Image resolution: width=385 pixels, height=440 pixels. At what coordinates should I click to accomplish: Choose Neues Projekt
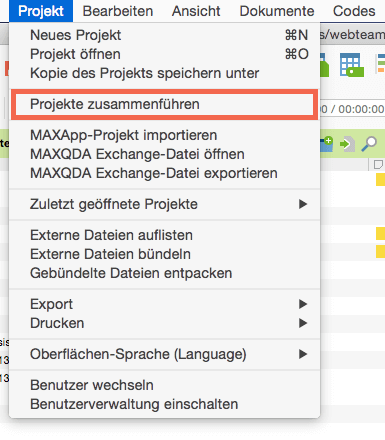click(x=165, y=35)
